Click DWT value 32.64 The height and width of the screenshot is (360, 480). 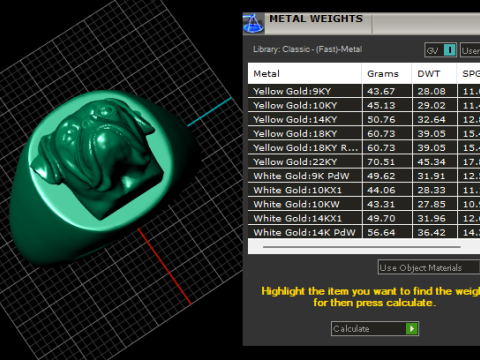(x=432, y=119)
